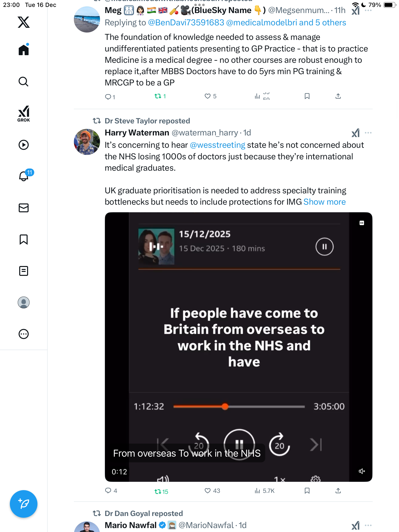The height and width of the screenshot is (532, 399).
Task: Expand the post with Show more
Action: click(x=324, y=202)
